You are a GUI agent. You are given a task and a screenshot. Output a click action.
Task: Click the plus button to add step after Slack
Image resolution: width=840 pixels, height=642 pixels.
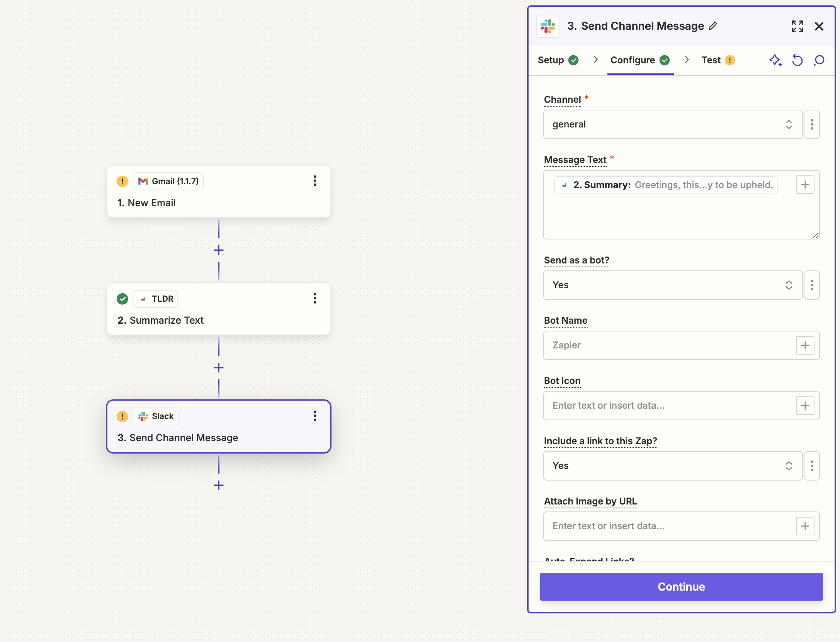(x=219, y=485)
